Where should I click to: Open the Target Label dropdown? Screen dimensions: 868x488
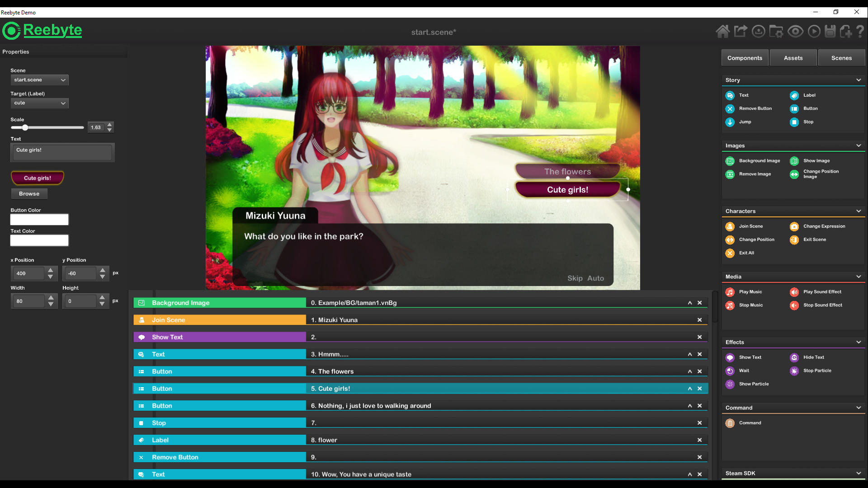[39, 103]
